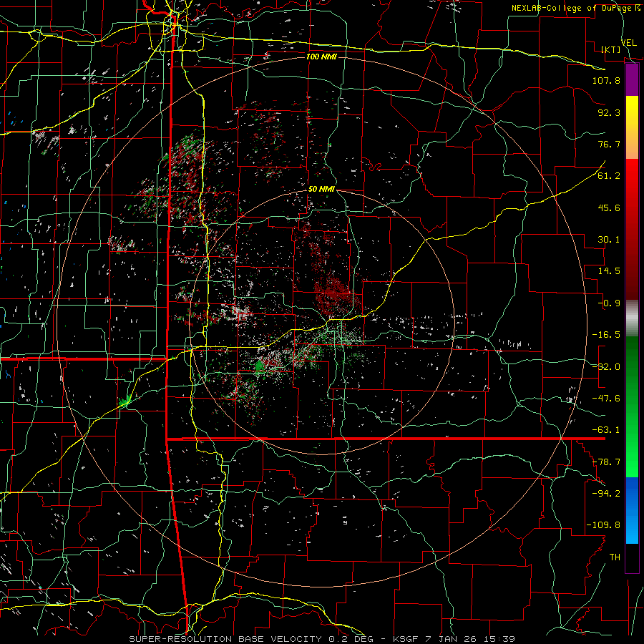Click the 14.5 velocity scale value

pos(609,271)
